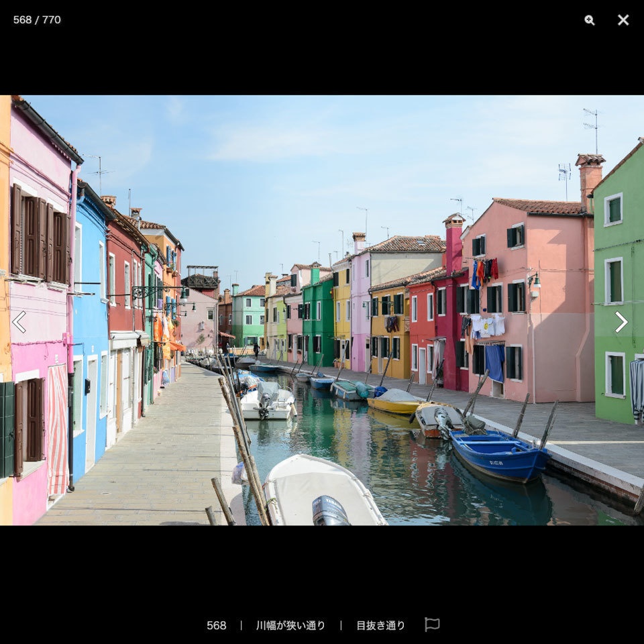Viewport: 644px width, 644px height.
Task: Select the 568 / 770 counter text
Action: tap(37, 19)
